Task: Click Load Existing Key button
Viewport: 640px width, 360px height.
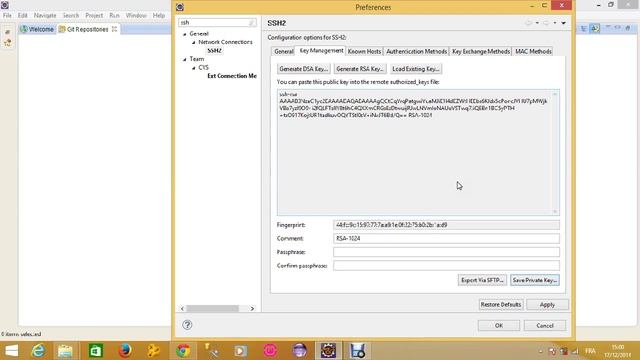Action: [416, 69]
